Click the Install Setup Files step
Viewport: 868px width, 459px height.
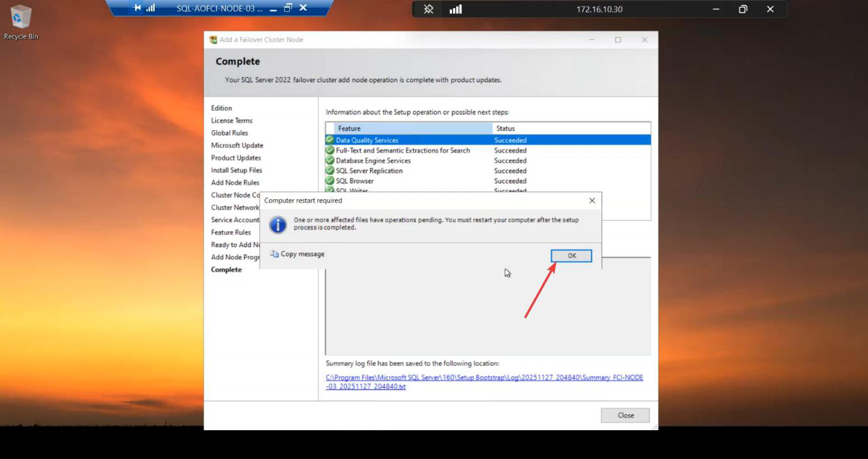[x=236, y=170]
